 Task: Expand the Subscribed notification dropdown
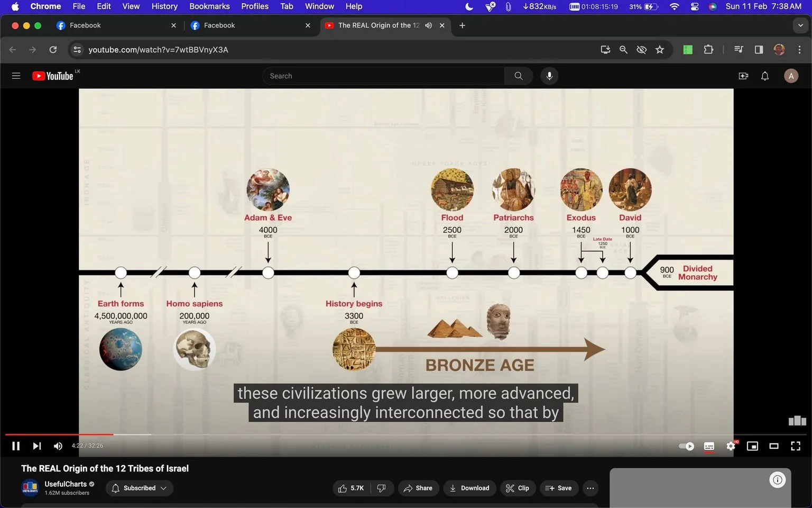tap(140, 488)
